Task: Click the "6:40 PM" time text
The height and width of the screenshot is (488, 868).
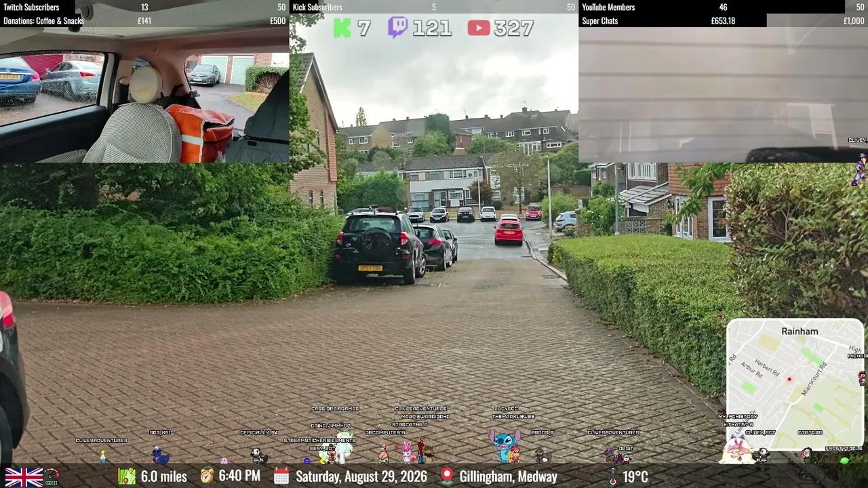Action: click(x=239, y=476)
